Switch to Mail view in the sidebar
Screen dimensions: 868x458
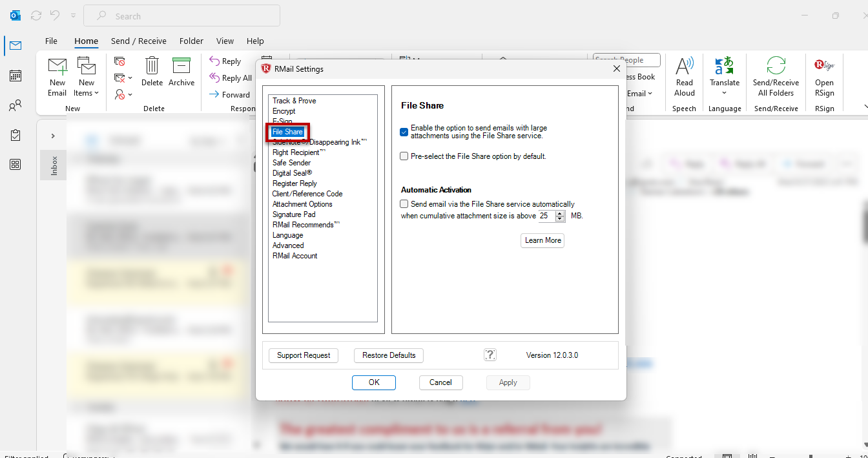coord(15,45)
